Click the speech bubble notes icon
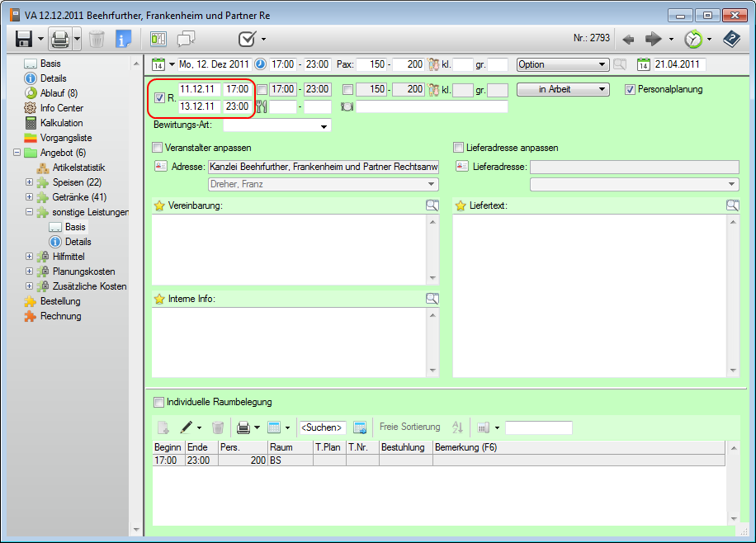The width and height of the screenshot is (756, 543). click(x=186, y=39)
